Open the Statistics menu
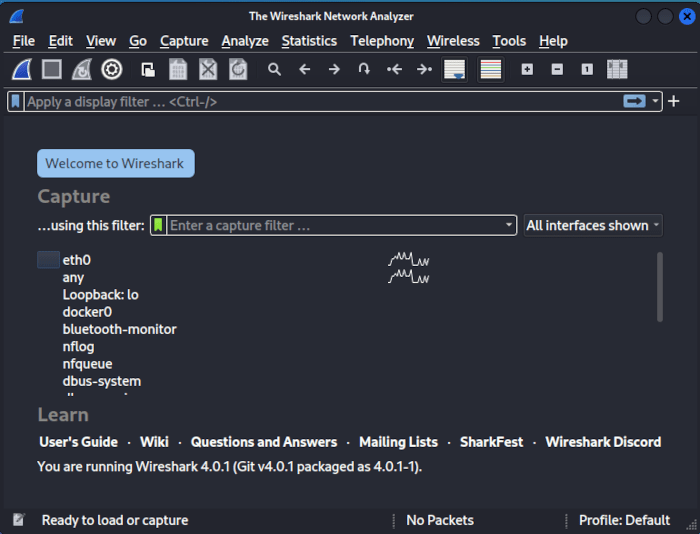Screen dimensions: 700x534 coord(309,41)
